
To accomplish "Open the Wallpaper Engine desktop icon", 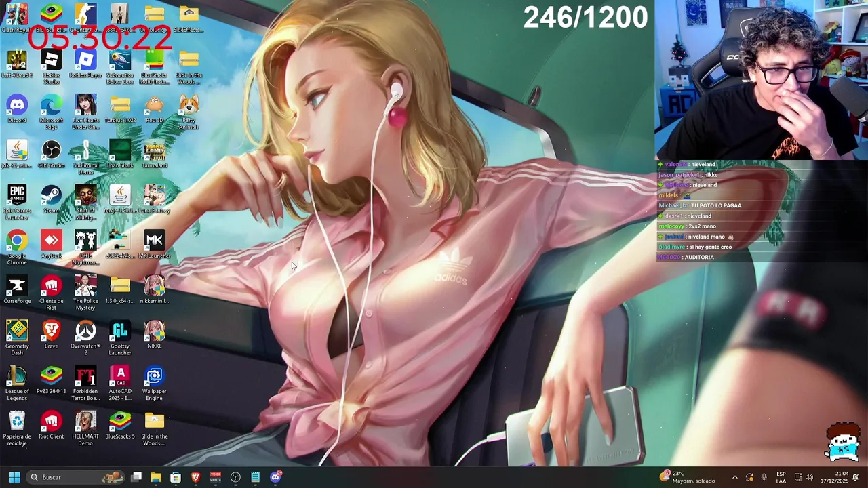I will pyautogui.click(x=154, y=384).
